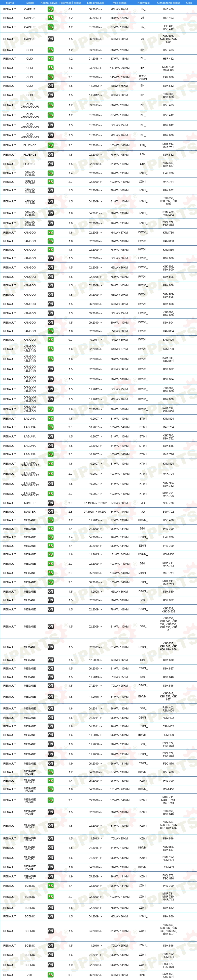Click the petrol icon for Clio 1.6 147kW
Screen dimensions: 197x980
(50, 68)
